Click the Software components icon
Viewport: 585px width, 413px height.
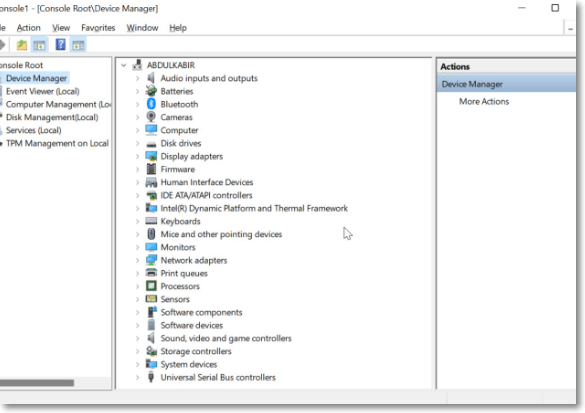151,312
